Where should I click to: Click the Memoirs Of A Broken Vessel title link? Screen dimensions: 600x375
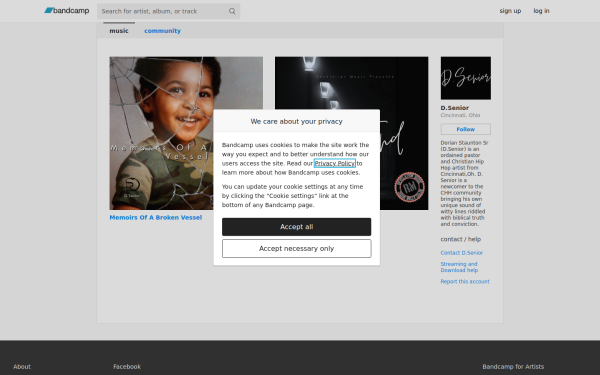tap(156, 217)
